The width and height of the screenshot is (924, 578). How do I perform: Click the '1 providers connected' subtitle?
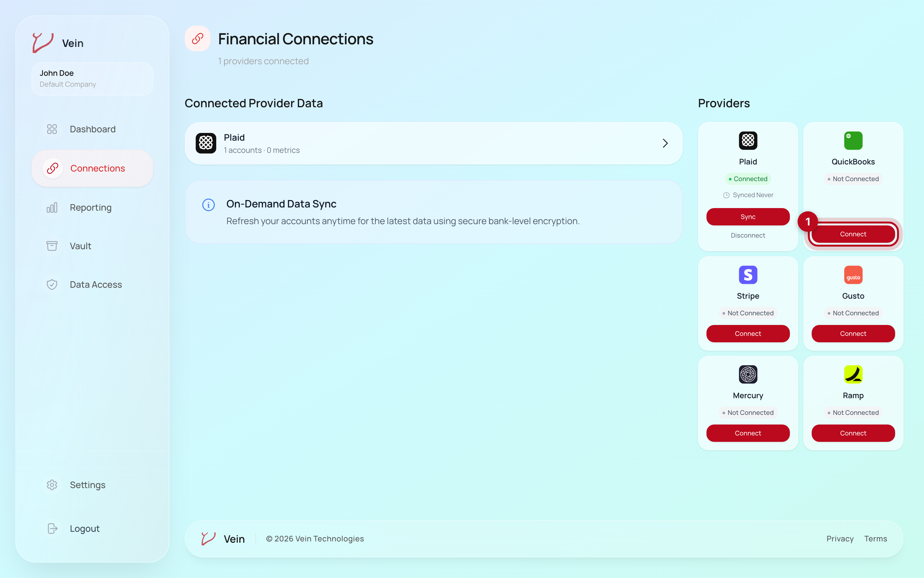[x=263, y=61]
